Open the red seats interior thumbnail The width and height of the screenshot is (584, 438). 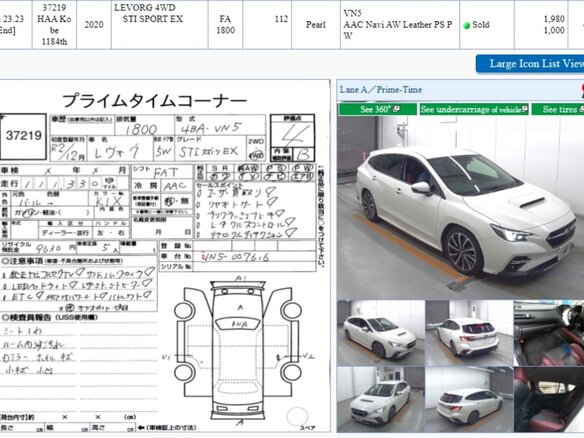point(549,400)
